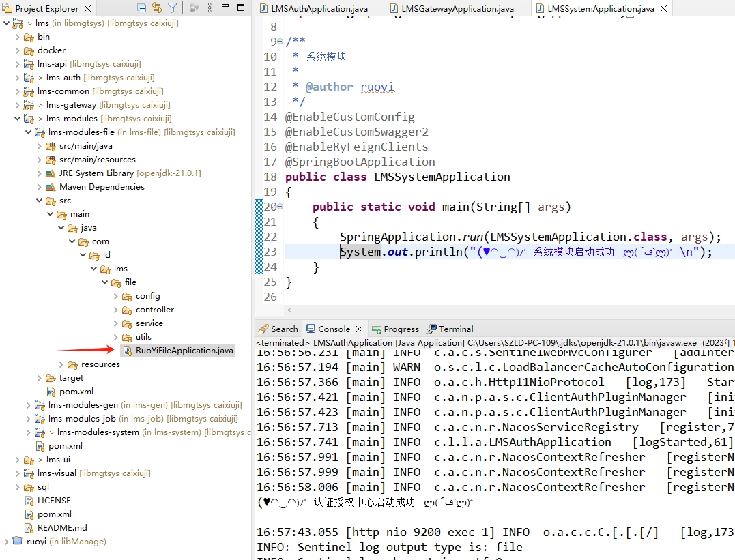Image resolution: width=735 pixels, height=560 pixels.
Task: Collapse the Javadoc comment at line 9
Action: tap(280, 42)
